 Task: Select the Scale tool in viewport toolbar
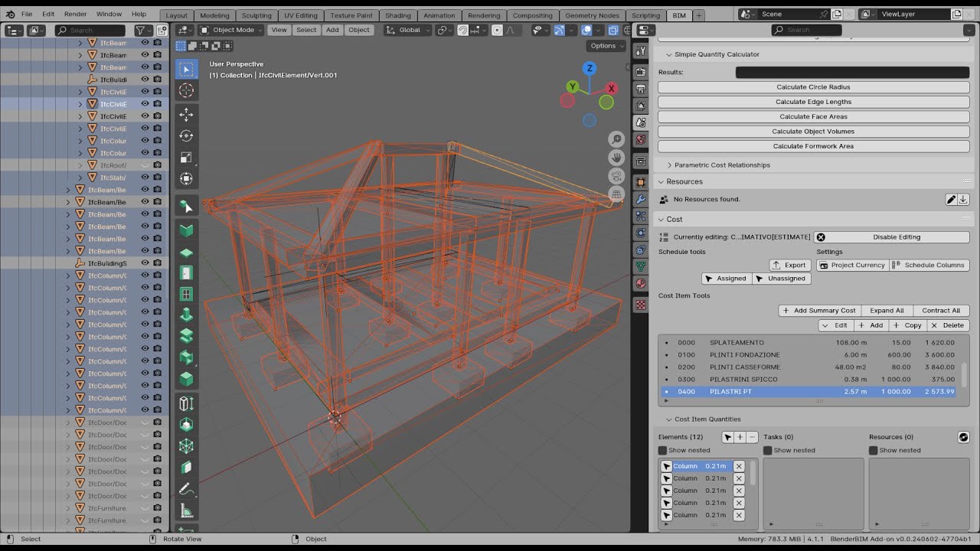click(x=186, y=157)
